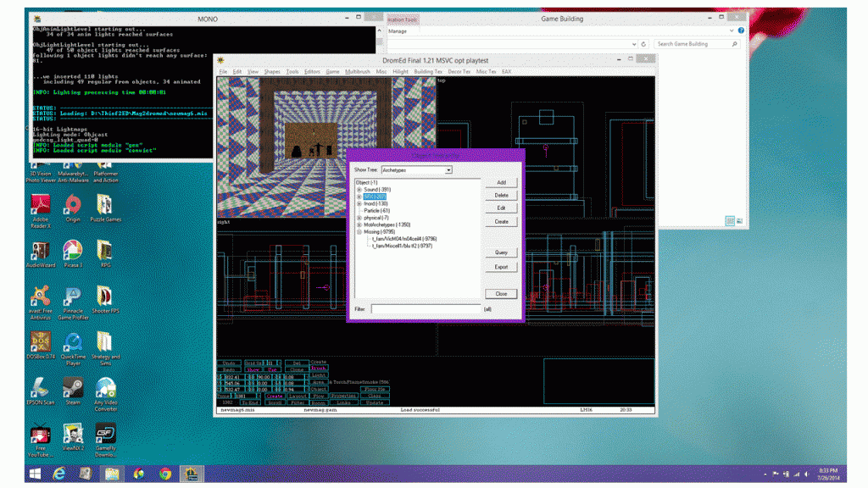Click Internet Explorer in the taskbar
868x488 pixels.
[60, 473]
